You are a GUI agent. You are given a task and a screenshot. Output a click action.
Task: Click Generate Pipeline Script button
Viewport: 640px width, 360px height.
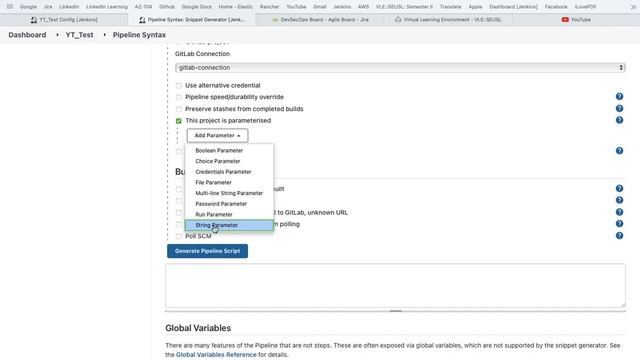point(207,251)
